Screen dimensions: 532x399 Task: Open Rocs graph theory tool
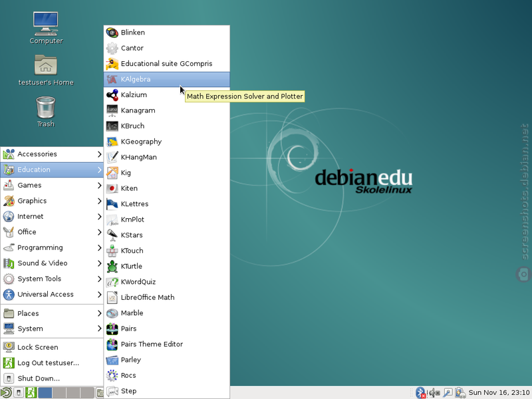(167, 376)
